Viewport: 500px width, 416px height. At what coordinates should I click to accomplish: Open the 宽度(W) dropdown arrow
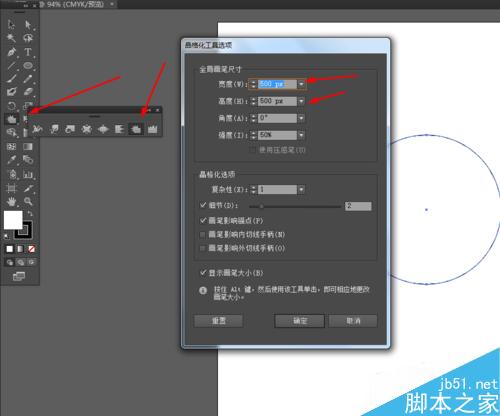point(301,84)
